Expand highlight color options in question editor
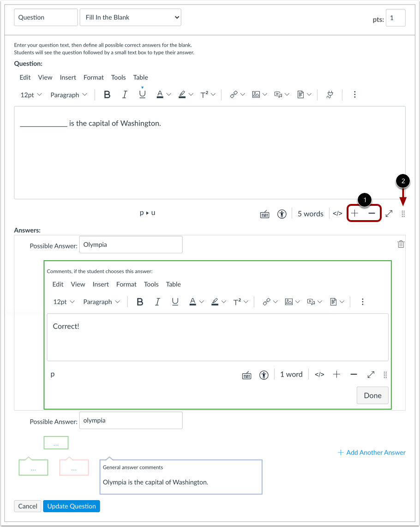The image size is (420, 527). click(x=191, y=95)
